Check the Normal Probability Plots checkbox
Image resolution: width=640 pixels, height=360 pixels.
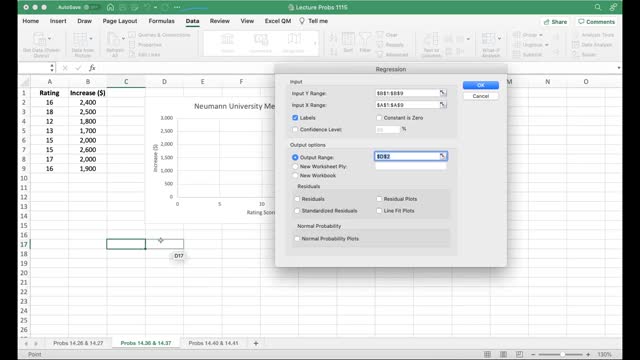(x=297, y=238)
